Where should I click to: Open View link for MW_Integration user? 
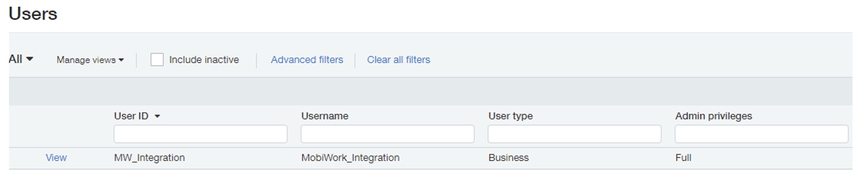coord(56,158)
